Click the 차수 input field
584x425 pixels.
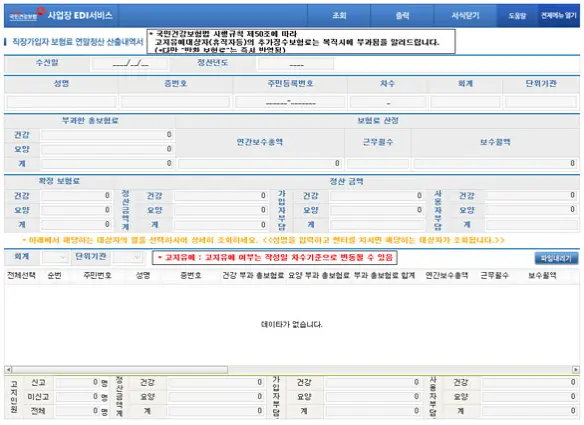click(x=388, y=102)
